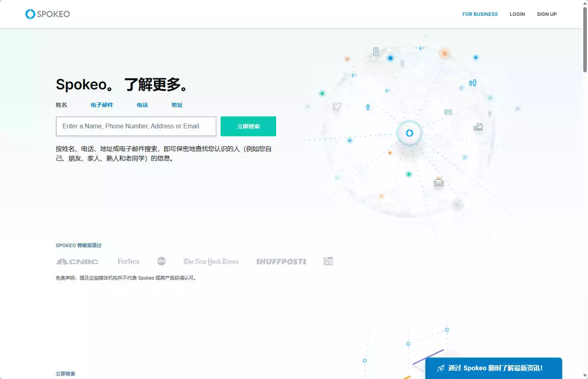Click the Fox News logo
The width and height of the screenshot is (588, 379).
[328, 261]
